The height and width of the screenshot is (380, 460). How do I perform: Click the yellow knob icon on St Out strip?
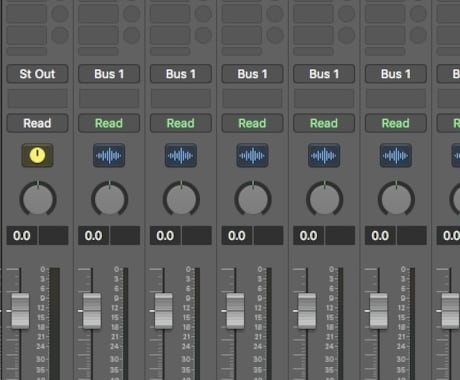pyautogui.click(x=37, y=155)
